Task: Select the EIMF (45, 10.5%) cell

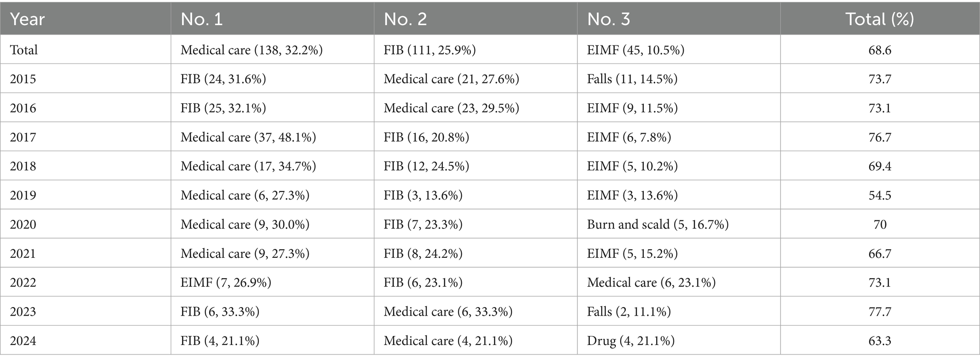Action: pos(635,50)
